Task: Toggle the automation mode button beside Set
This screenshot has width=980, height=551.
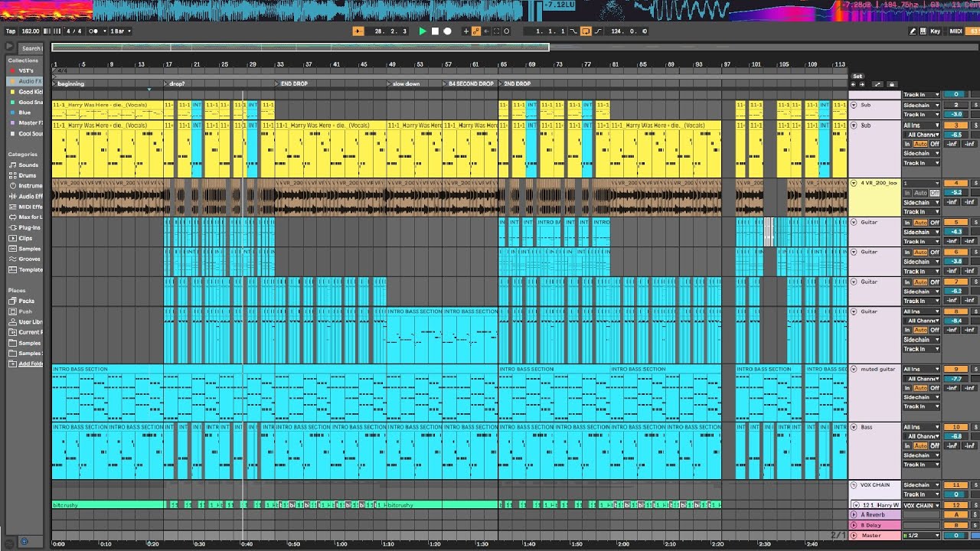Action: tap(878, 84)
